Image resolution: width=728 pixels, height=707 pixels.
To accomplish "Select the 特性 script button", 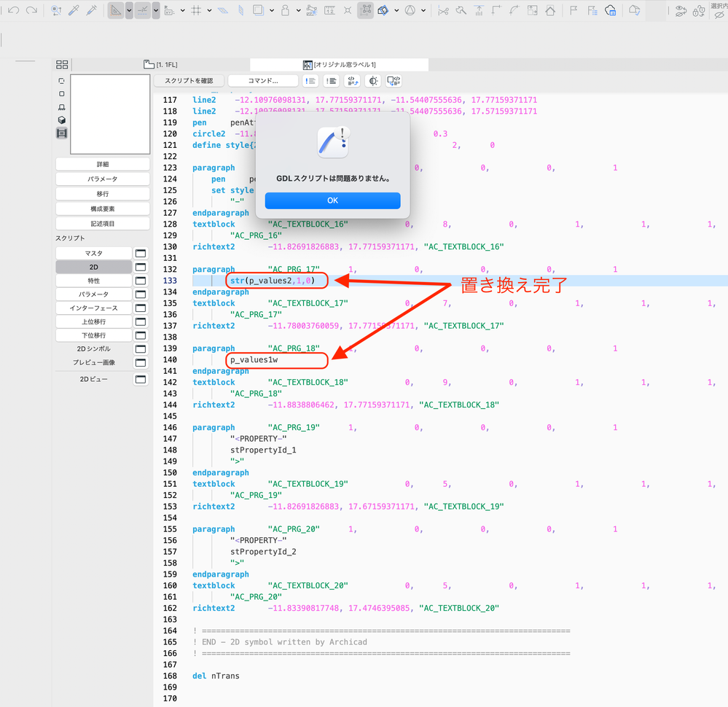I will pos(94,281).
